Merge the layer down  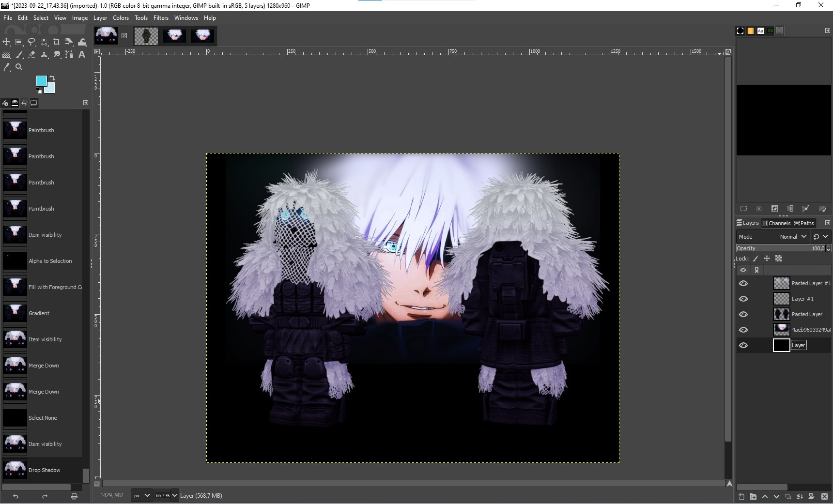pos(800,497)
